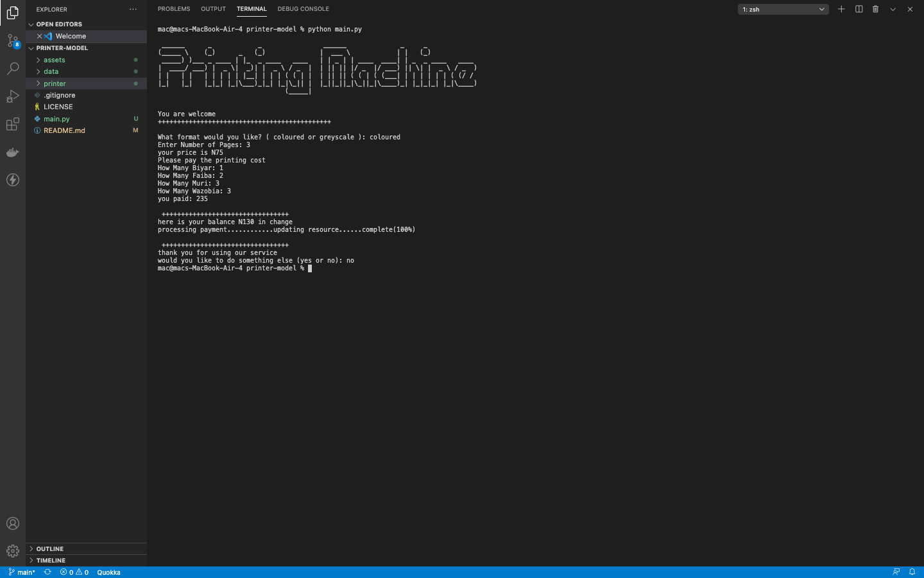
Task: Switch to the Output tab
Action: click(x=213, y=9)
